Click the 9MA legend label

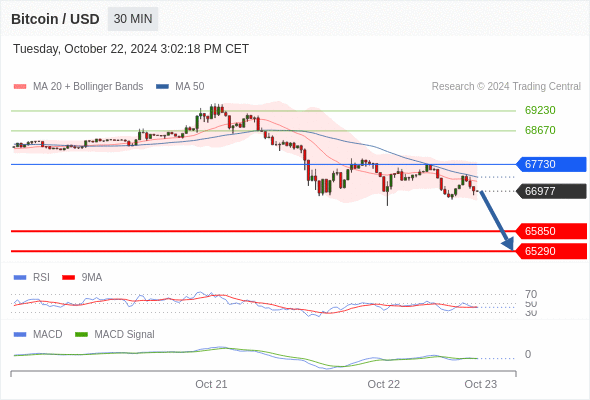click(92, 277)
